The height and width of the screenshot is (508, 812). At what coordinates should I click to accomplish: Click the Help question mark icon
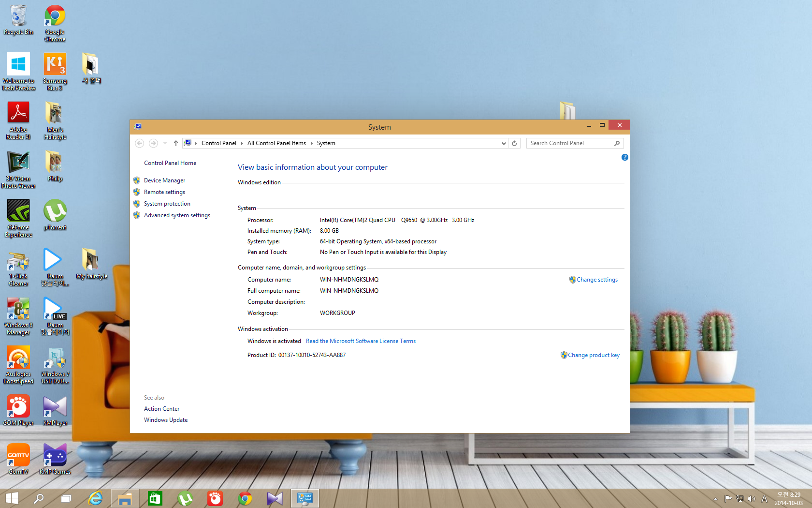tap(624, 157)
